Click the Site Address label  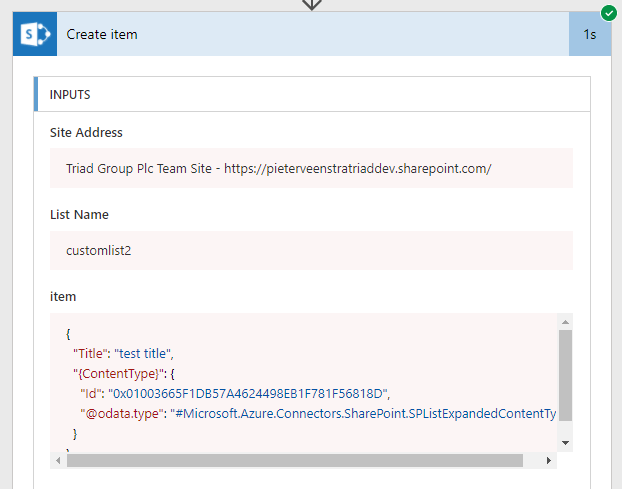pos(86,132)
